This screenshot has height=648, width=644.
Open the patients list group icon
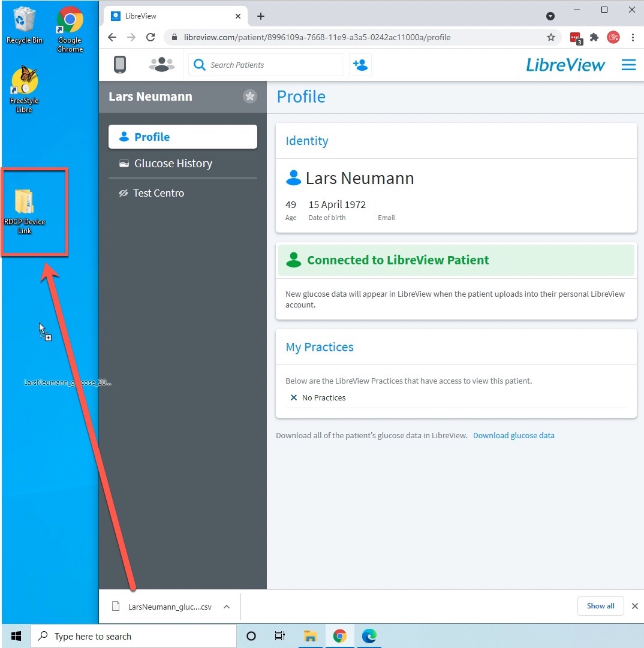point(162,65)
